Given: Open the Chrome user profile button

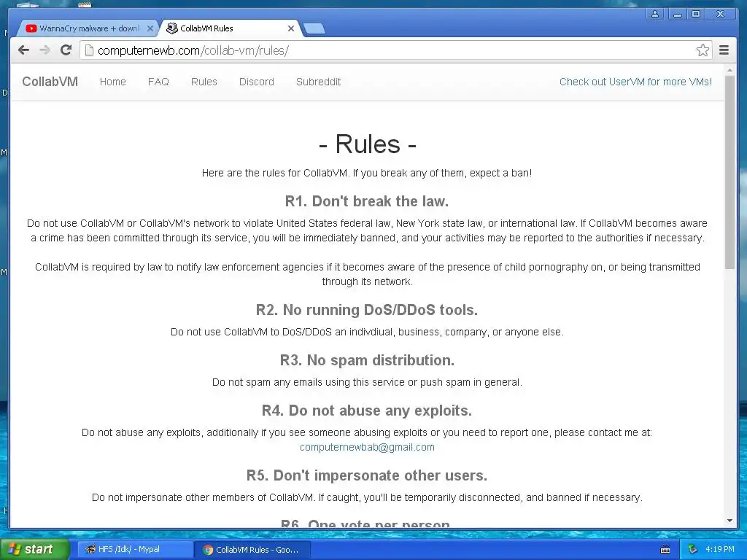Looking at the screenshot, I should coord(655,14).
